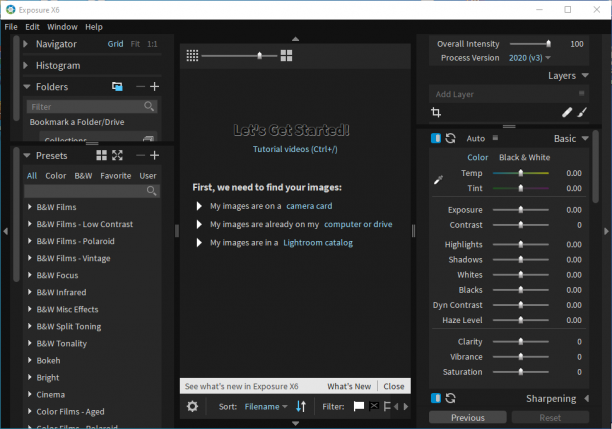Open the folder browse icon in Folders
The width and height of the screenshot is (612, 429).
click(117, 86)
